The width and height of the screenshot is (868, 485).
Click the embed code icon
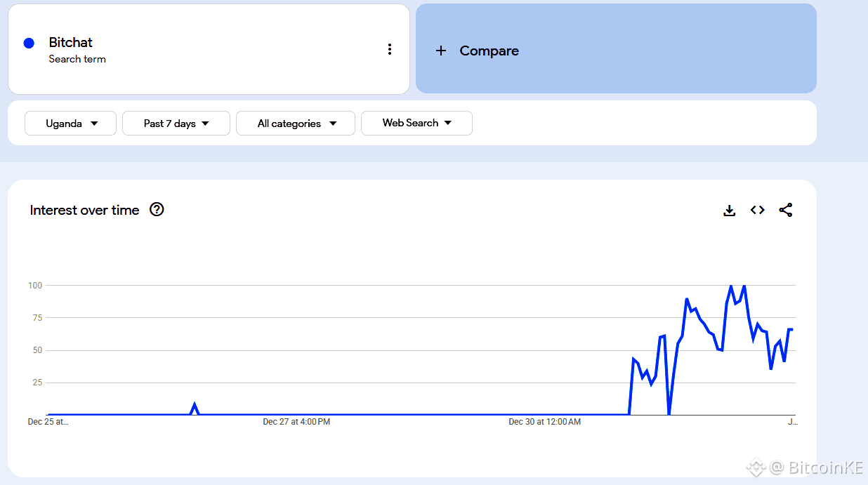pos(757,210)
